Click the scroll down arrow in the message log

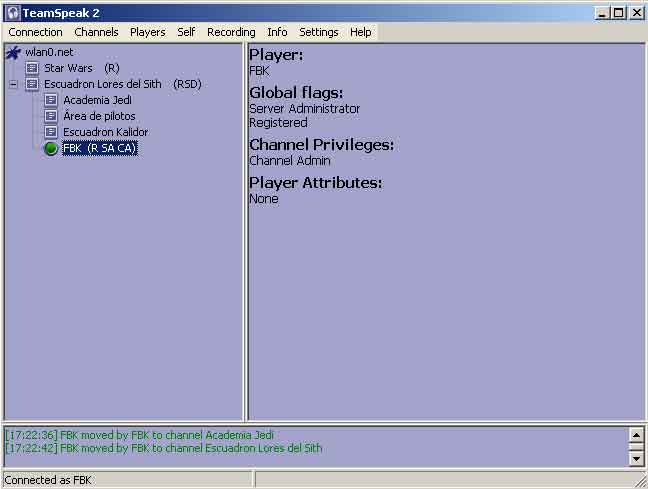pyautogui.click(x=636, y=458)
